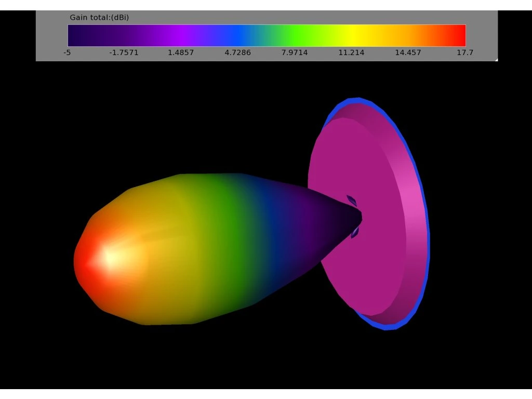Viewport: 532px width, 399px height.
Task: Click the -5 minimum scale label
Action: [x=66, y=52]
